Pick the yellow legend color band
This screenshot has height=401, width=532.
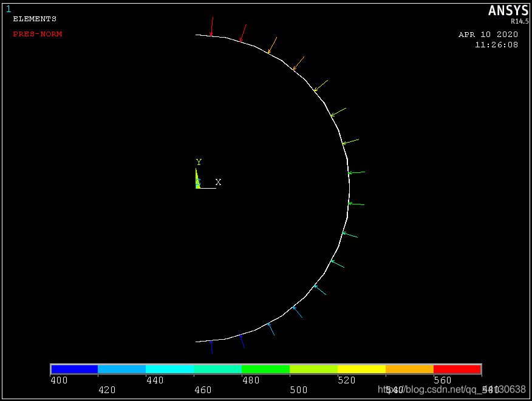tap(361, 369)
